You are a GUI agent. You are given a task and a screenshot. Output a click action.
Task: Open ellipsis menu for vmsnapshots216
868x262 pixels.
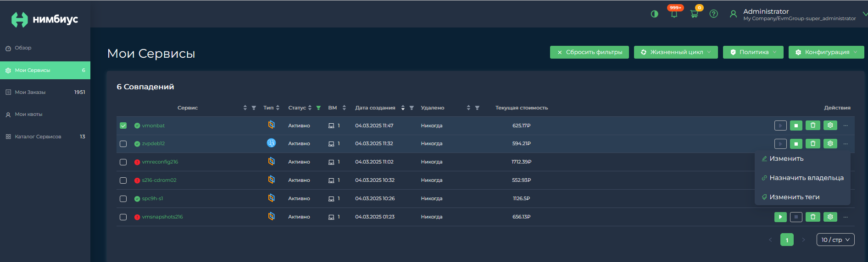click(x=846, y=217)
